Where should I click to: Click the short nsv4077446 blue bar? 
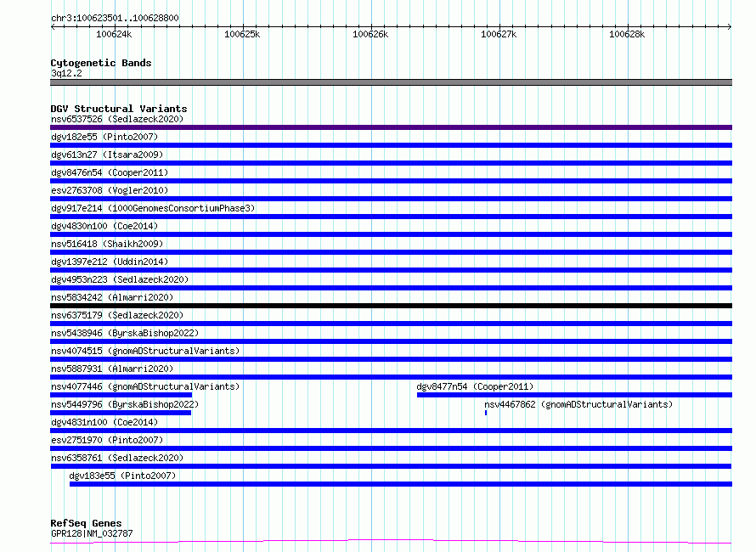[121, 395]
